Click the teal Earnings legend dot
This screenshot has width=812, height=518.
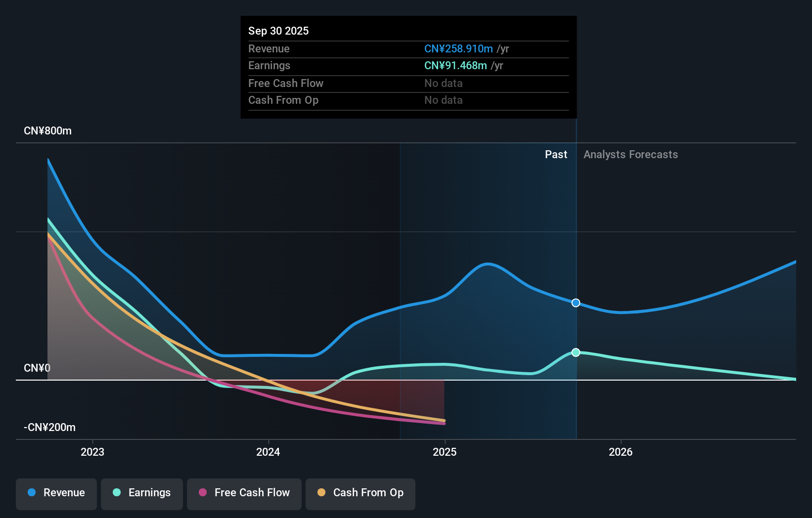pos(116,493)
